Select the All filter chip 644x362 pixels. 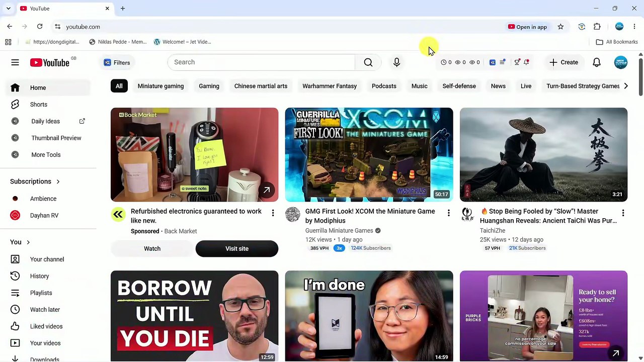click(x=119, y=86)
